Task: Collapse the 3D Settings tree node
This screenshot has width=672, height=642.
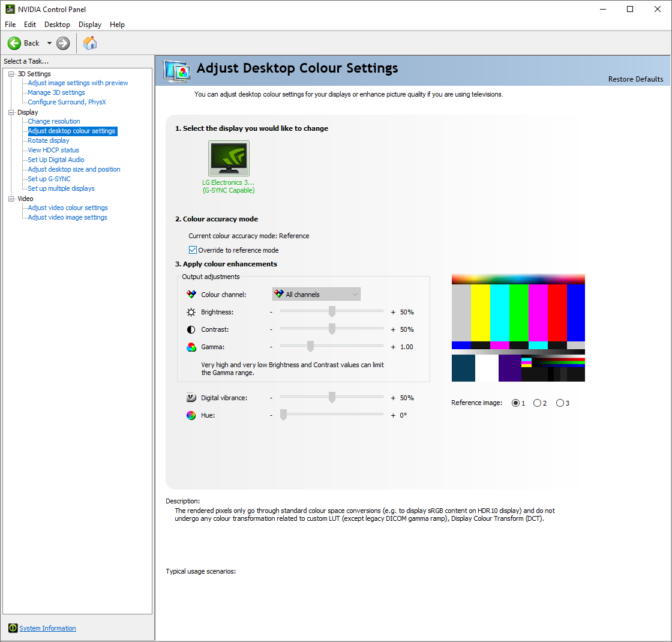Action: pos(11,74)
